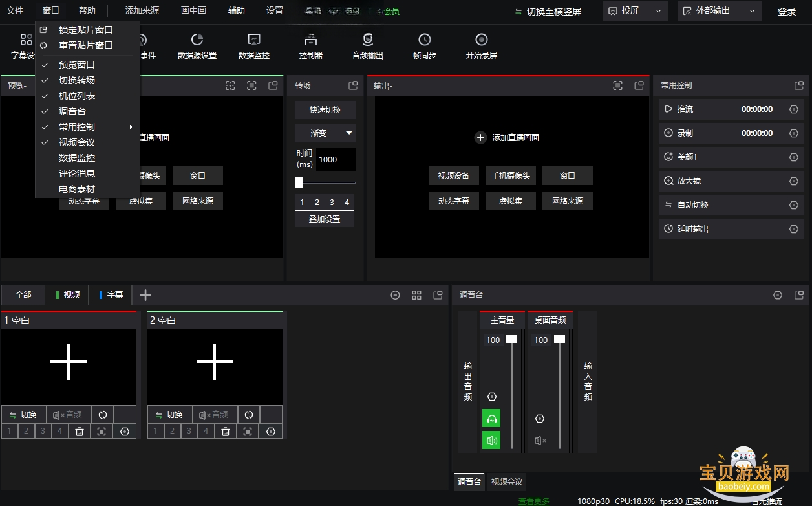The width and height of the screenshot is (812, 506).
Task: Open settings for 自动切换 control
Action: [794, 205]
